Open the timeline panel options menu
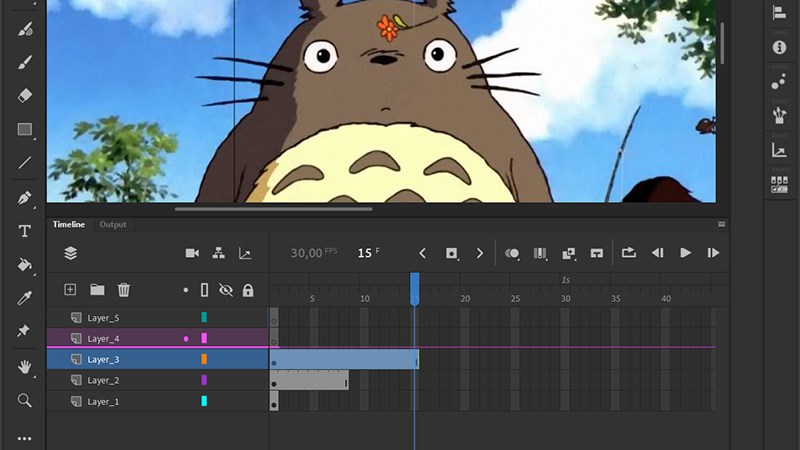800x450 pixels. click(721, 224)
